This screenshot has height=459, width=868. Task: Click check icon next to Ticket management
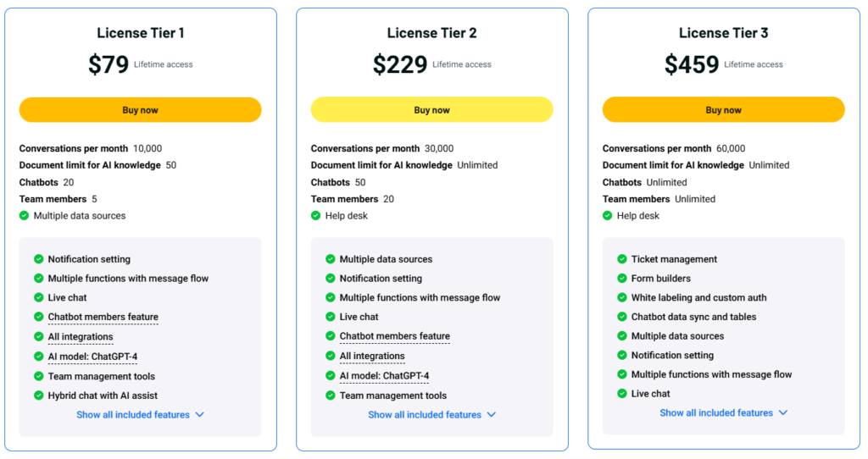pos(621,259)
